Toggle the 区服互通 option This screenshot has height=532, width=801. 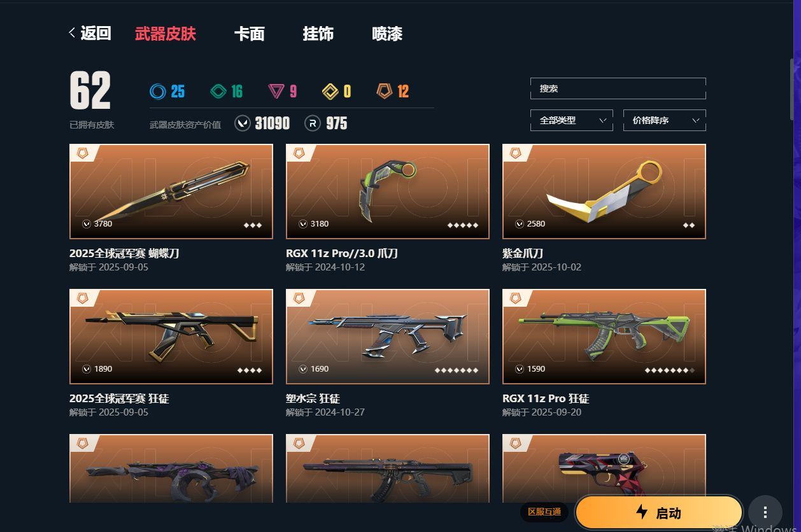coord(544,512)
